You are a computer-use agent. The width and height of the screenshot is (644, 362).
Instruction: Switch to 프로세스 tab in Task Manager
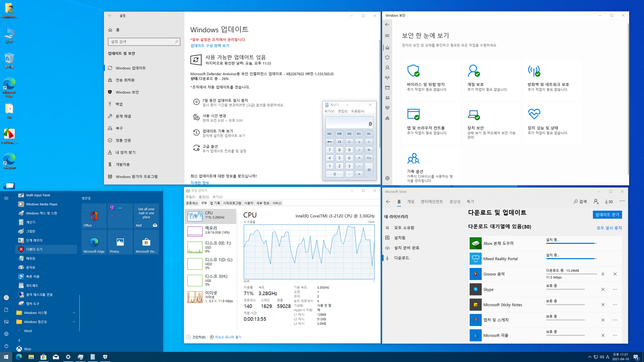(192, 203)
